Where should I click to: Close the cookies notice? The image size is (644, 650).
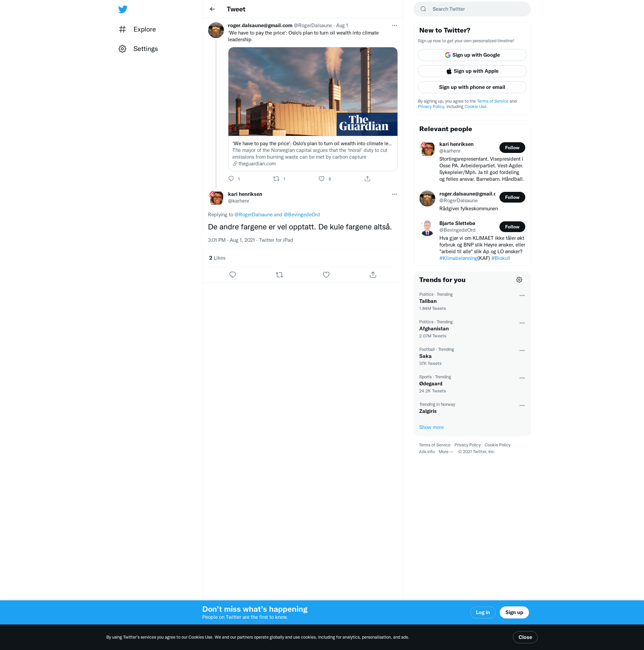point(525,637)
